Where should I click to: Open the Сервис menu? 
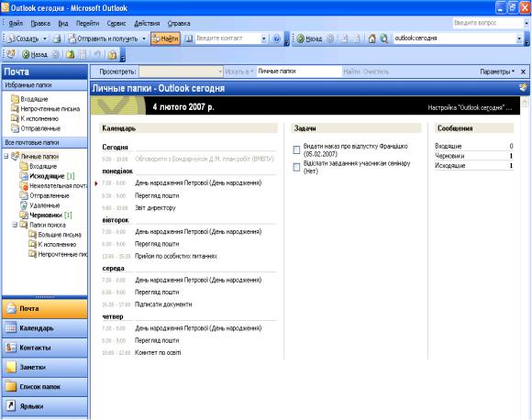(116, 24)
